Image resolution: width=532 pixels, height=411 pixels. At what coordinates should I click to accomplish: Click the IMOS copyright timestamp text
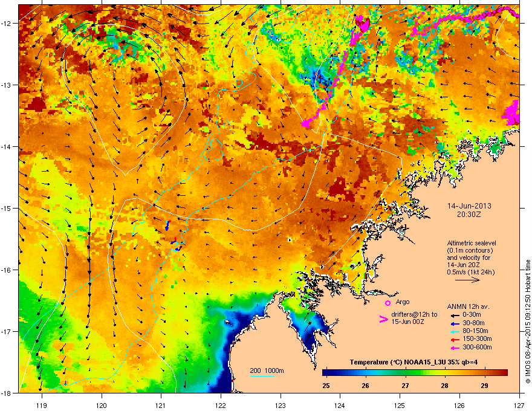pyautogui.click(x=528, y=322)
